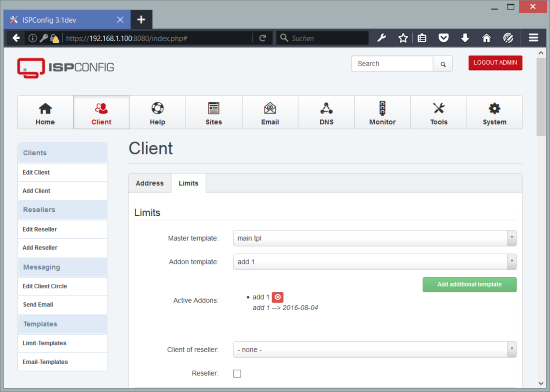Reload the page with the refresh icon
Screen dimensions: 550x392
(x=262, y=38)
